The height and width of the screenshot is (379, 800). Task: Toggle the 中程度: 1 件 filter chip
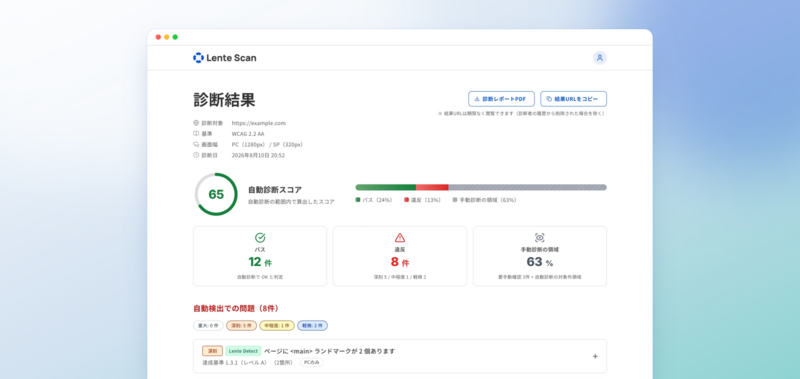pyautogui.click(x=277, y=325)
